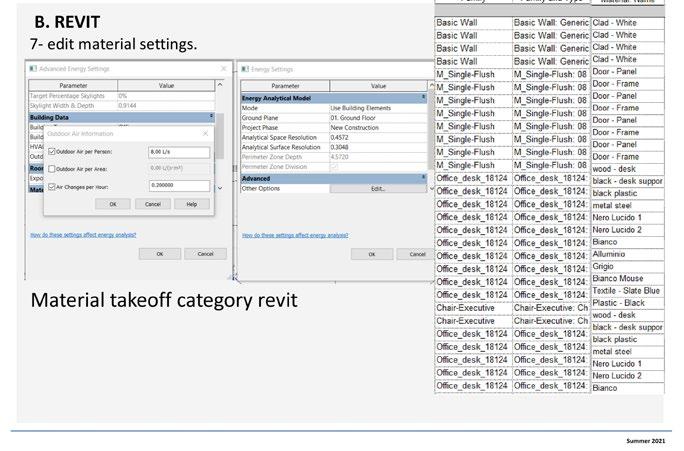
Task: Click OK in the Energy Settings dialog
Action: pos(372,254)
